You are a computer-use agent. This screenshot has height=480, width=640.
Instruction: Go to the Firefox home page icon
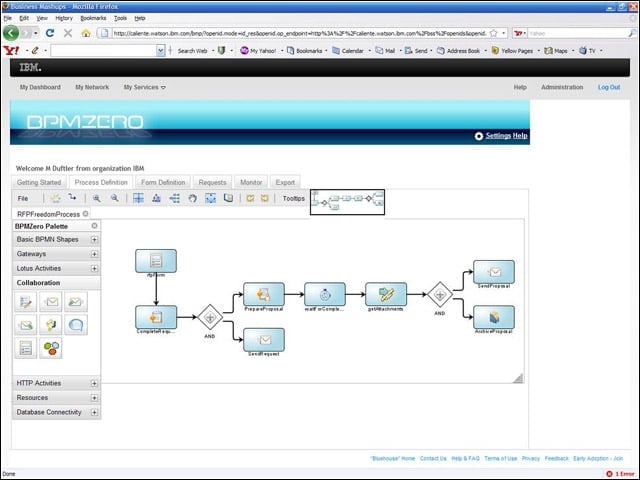[86, 33]
